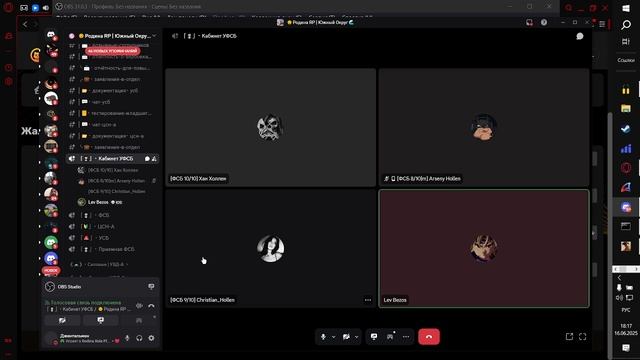
Task: Open the Windows notification center icon
Action: pyautogui.click(x=626, y=347)
